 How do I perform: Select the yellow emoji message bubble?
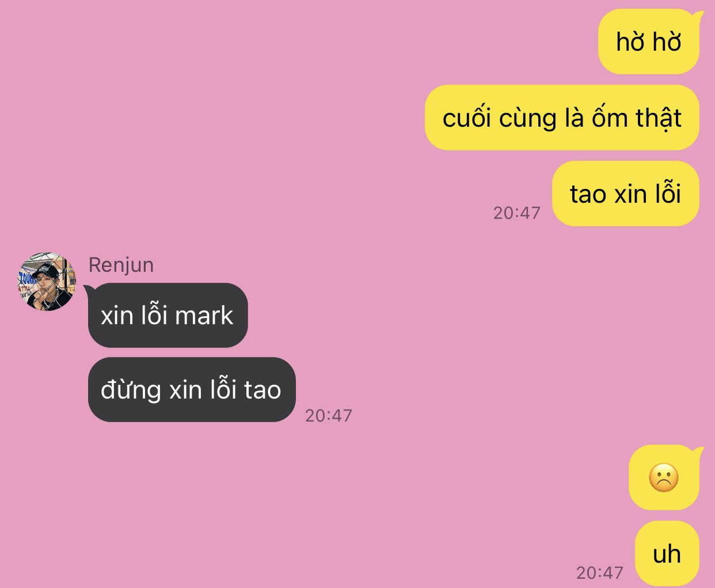point(664,477)
